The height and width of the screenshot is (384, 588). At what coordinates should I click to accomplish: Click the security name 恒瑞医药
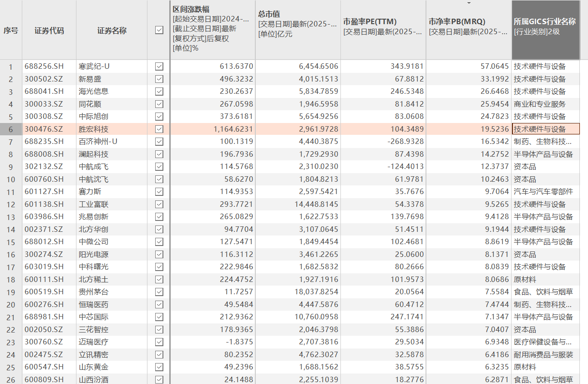pyautogui.click(x=94, y=304)
